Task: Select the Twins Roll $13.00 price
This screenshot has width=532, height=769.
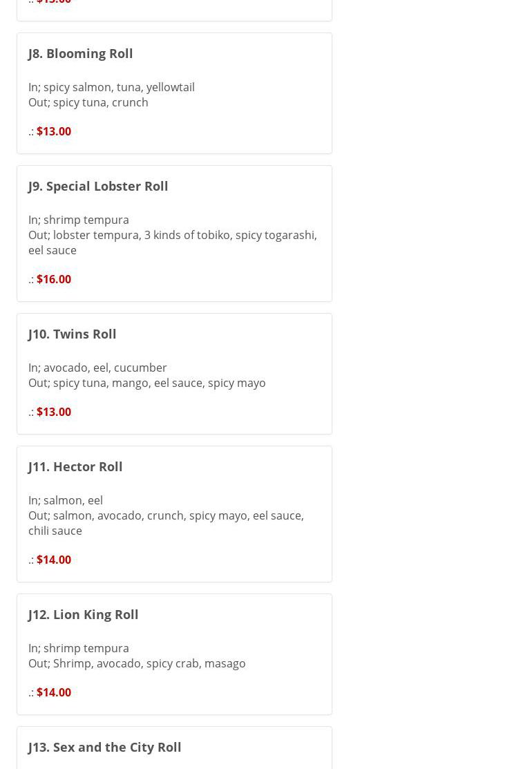Action: (54, 412)
